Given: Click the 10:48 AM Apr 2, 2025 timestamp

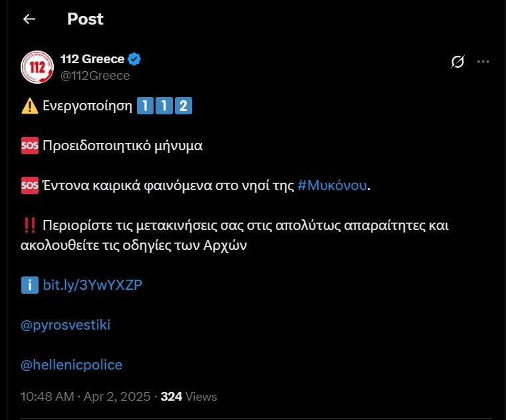Looking at the screenshot, I should [86, 397].
